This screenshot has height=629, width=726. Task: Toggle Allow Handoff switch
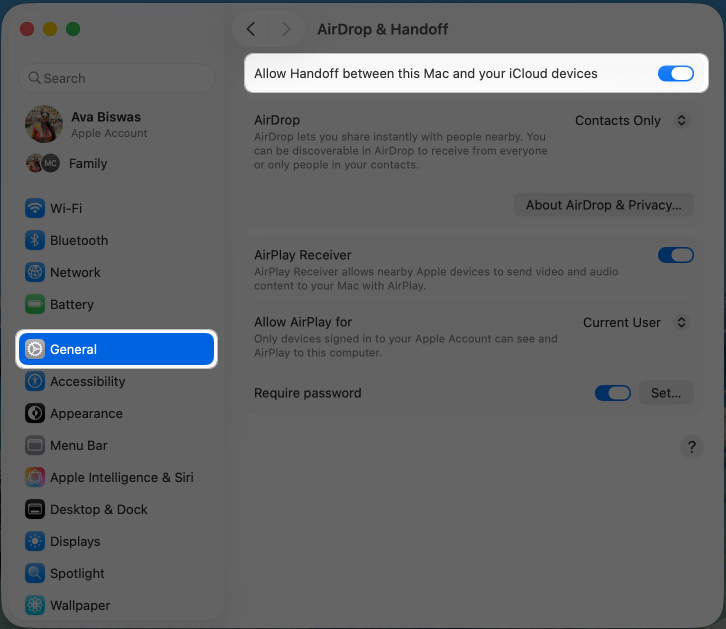[x=676, y=73]
